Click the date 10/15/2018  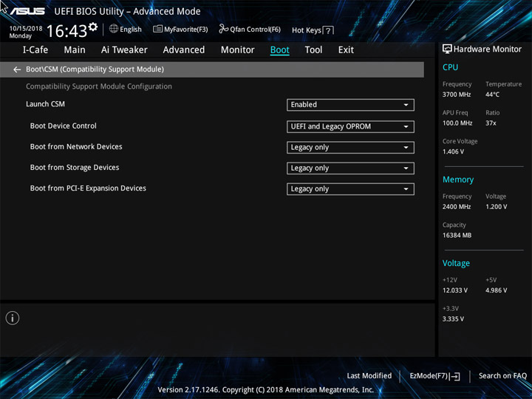[x=26, y=29]
